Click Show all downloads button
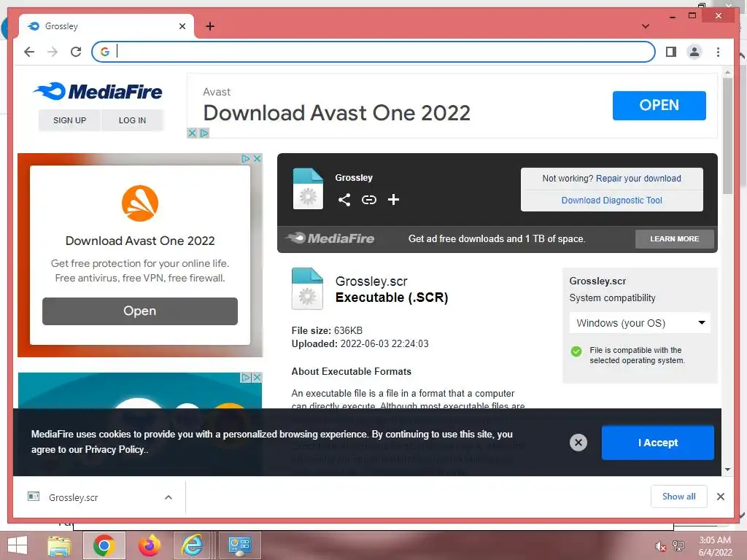 pos(679,497)
